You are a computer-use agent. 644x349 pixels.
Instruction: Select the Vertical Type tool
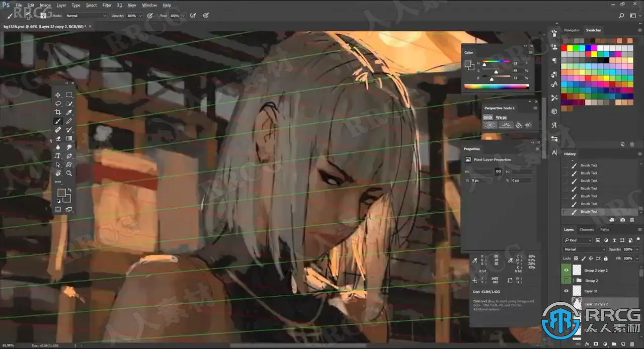pos(58,156)
